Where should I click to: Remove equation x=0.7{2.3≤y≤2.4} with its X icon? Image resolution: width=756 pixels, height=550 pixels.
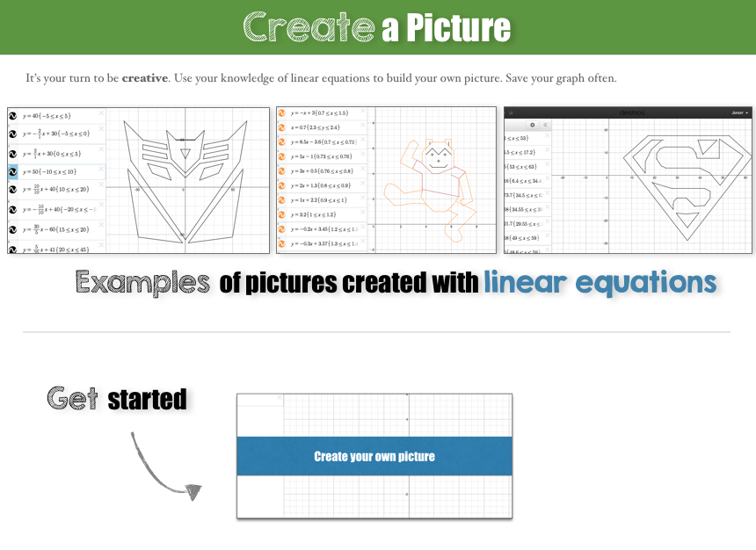pos(363,124)
